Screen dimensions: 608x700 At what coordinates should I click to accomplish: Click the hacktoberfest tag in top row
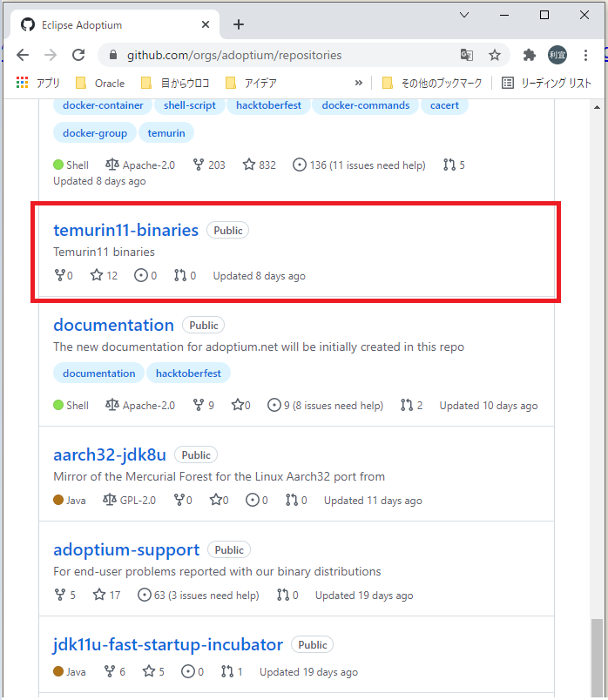(x=268, y=105)
